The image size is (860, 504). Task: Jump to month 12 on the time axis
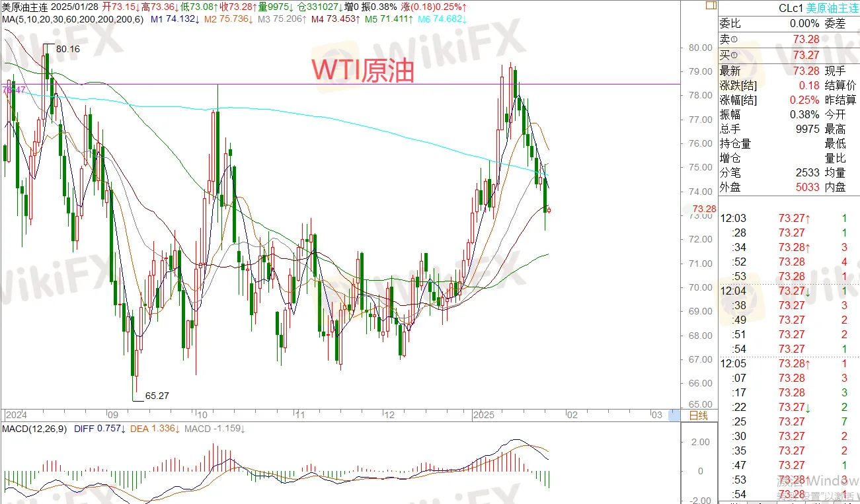389,415
